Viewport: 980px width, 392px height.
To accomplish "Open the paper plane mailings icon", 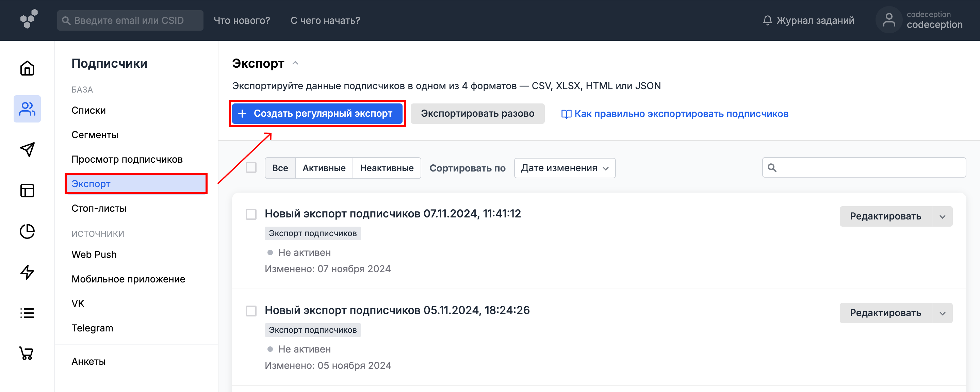I will click(27, 150).
